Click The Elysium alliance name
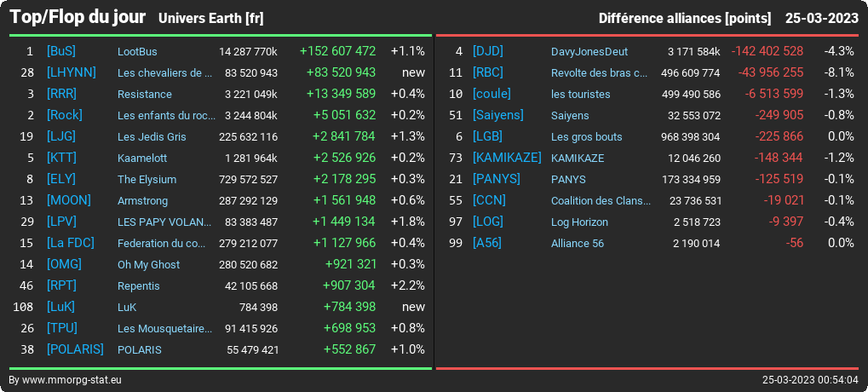The height and width of the screenshot is (392, 868). [x=147, y=180]
